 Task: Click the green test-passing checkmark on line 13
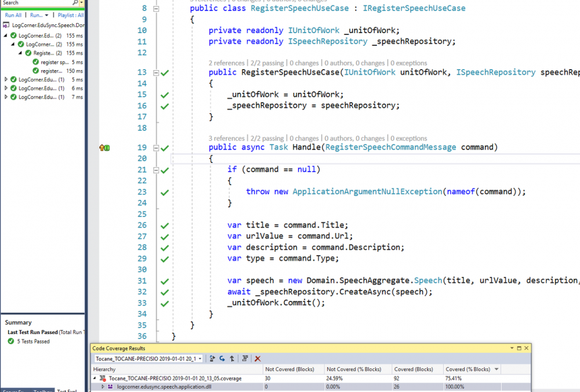point(165,72)
